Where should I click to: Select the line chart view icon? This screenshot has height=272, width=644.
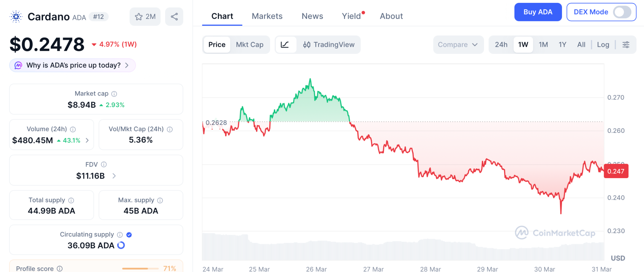pos(285,45)
